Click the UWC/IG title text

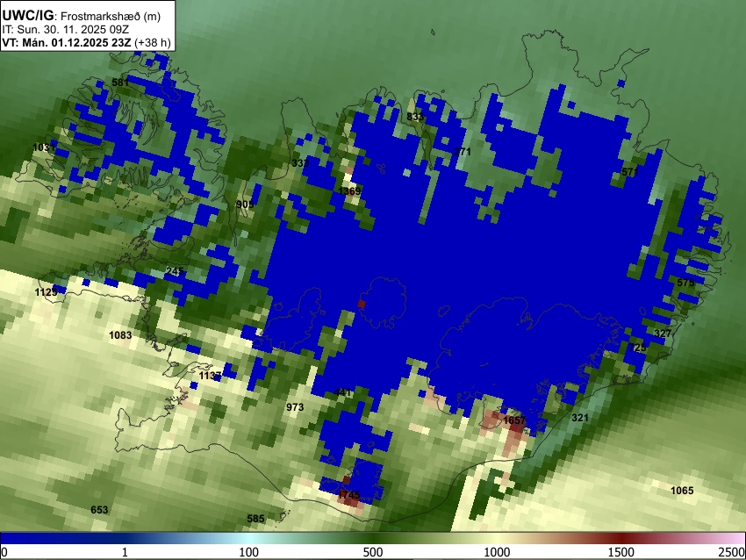click(27, 15)
